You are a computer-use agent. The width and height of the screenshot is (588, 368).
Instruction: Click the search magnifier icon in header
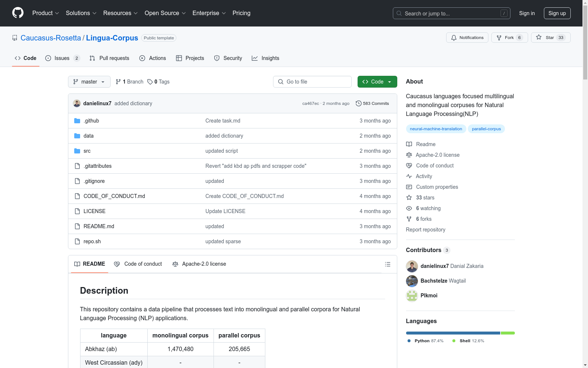(399, 13)
